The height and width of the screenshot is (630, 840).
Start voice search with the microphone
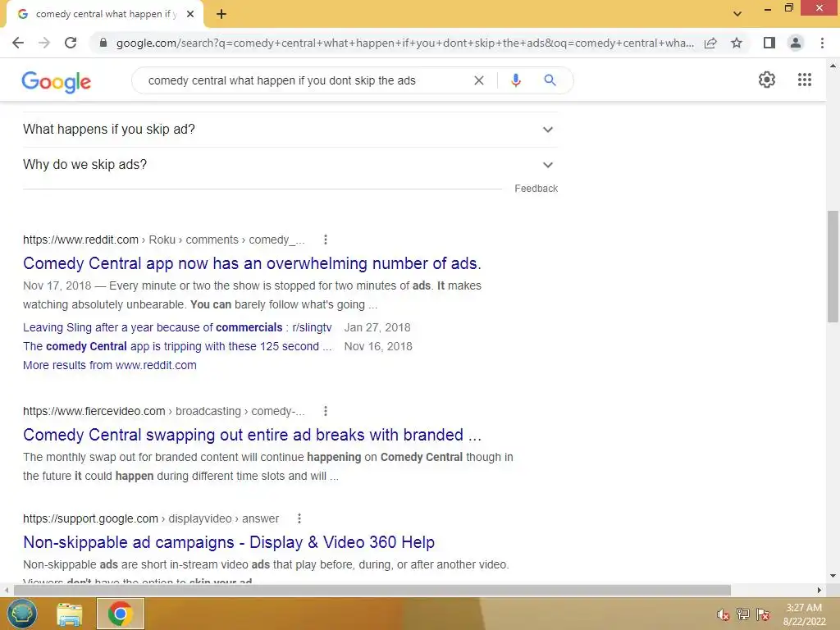(516, 80)
